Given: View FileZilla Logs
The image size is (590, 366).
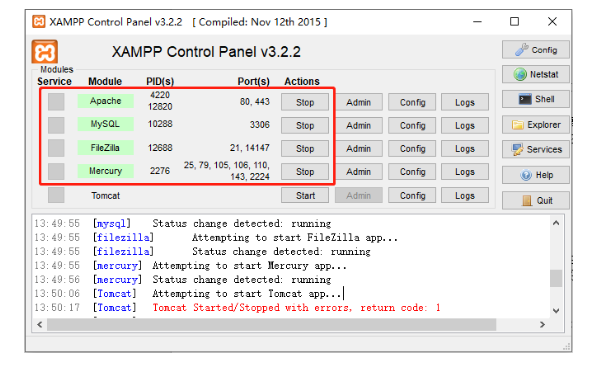Looking at the screenshot, I should pos(465,149).
